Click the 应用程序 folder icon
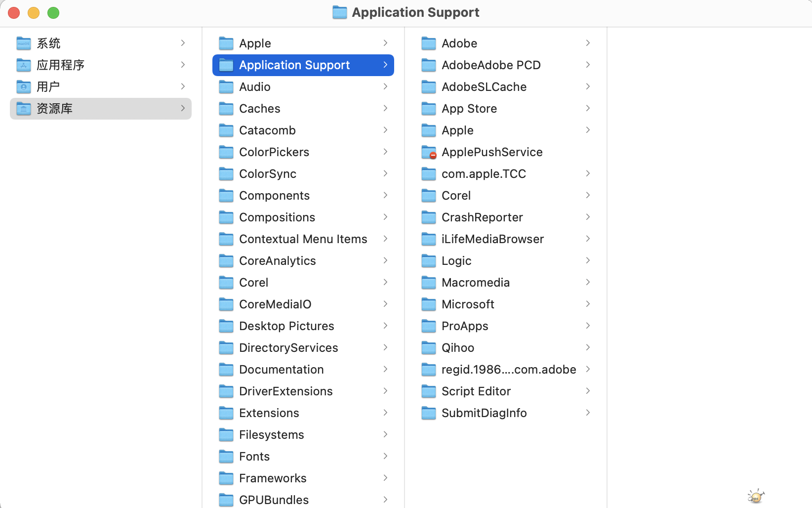The height and width of the screenshot is (508, 812). [x=24, y=65]
